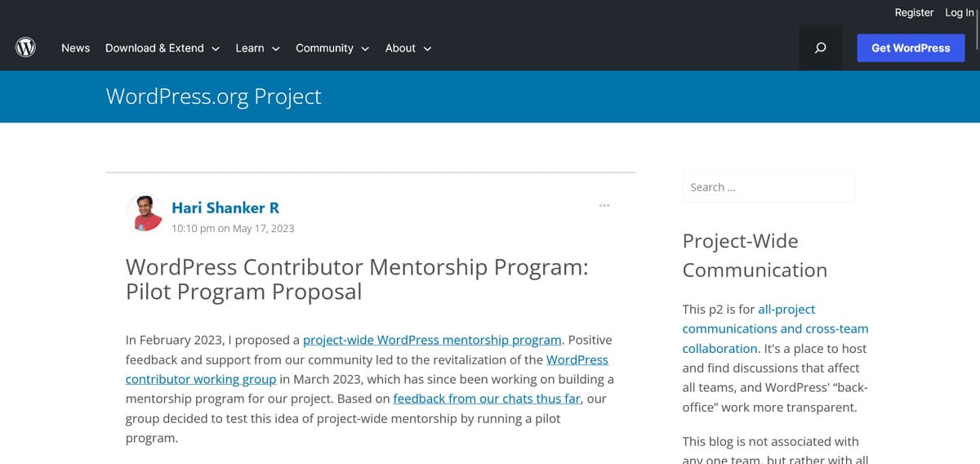Image resolution: width=980 pixels, height=464 pixels.
Task: Click the sidebar Search field
Action: (x=768, y=187)
